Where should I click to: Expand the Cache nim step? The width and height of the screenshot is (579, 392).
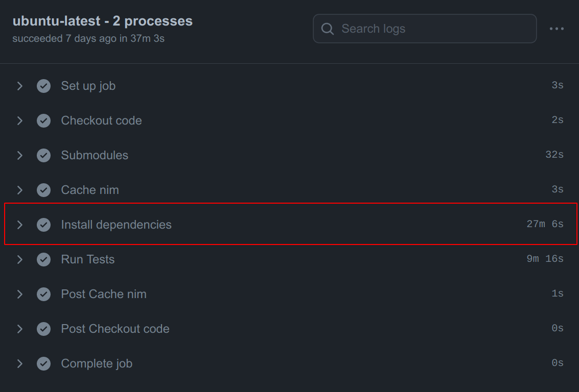point(20,190)
